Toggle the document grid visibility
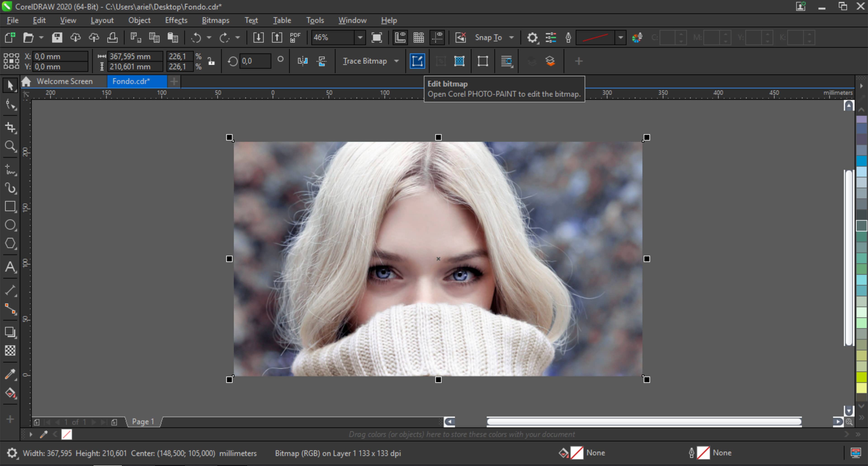This screenshot has height=466, width=868. click(419, 37)
